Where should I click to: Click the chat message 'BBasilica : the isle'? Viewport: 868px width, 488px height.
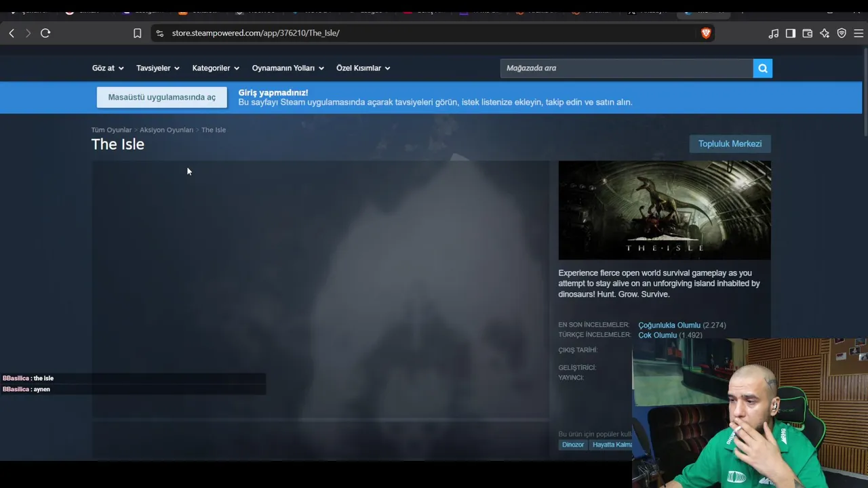[28, 378]
